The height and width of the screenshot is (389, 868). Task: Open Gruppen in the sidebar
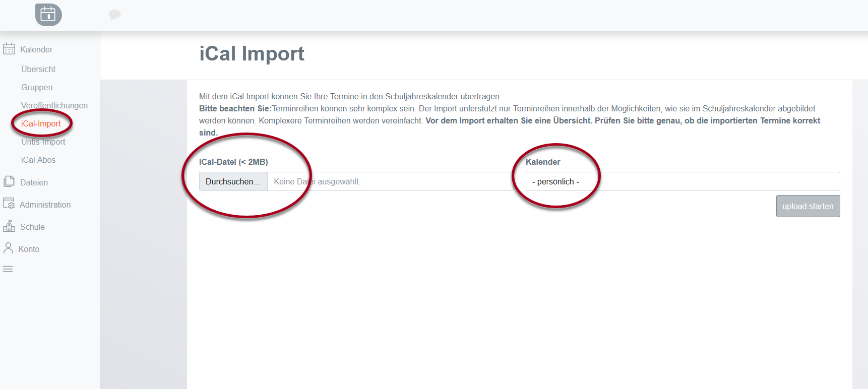pyautogui.click(x=37, y=87)
